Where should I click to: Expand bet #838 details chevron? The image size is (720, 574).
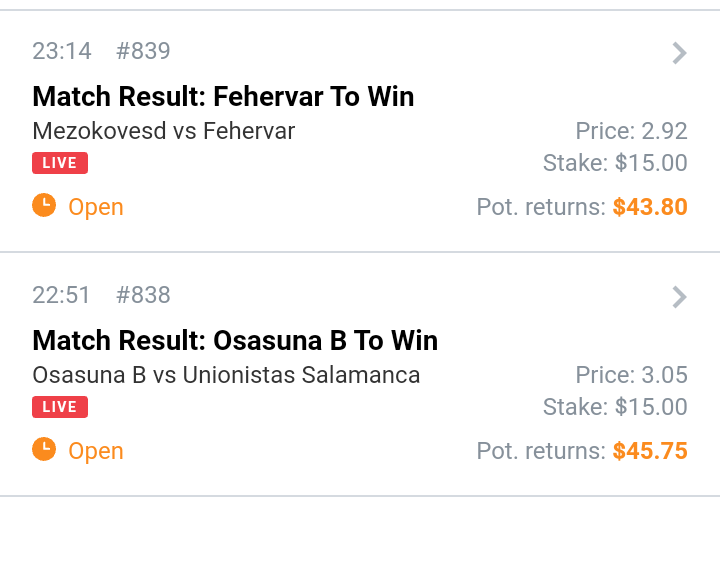click(679, 297)
